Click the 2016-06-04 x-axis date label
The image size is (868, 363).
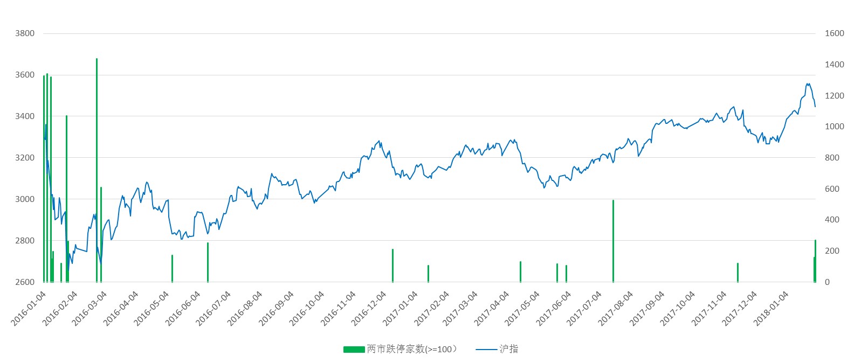tap(183, 309)
